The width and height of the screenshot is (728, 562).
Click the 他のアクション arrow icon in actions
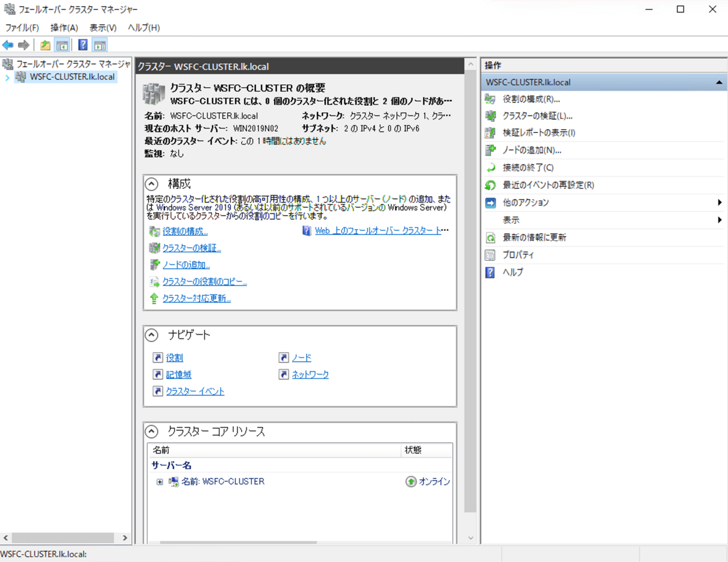click(490, 203)
